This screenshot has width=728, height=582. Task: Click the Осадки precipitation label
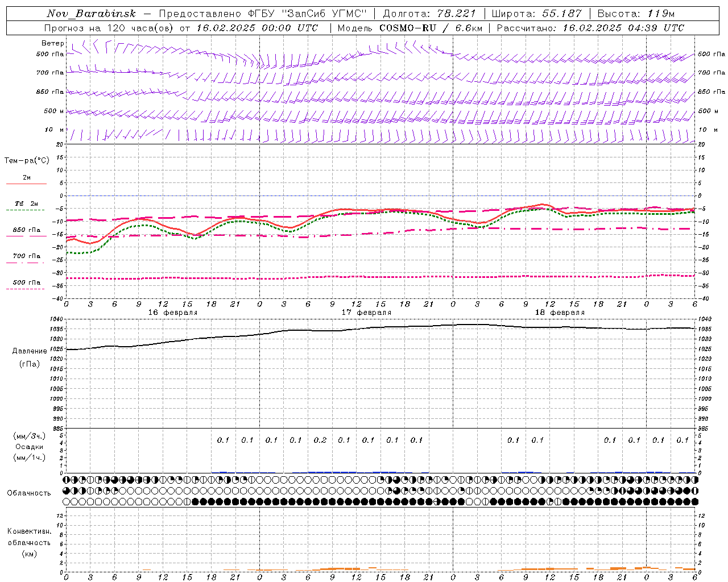coord(30,447)
